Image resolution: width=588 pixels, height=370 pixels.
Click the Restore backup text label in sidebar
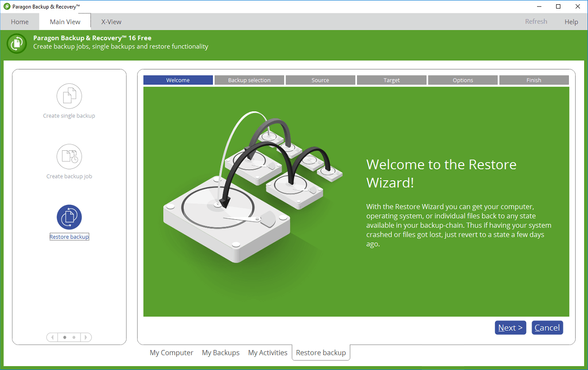(69, 237)
